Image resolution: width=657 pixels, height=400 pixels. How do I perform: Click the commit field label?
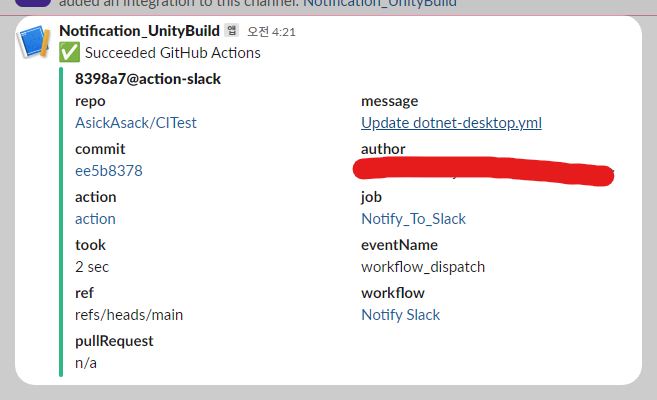tap(100, 149)
